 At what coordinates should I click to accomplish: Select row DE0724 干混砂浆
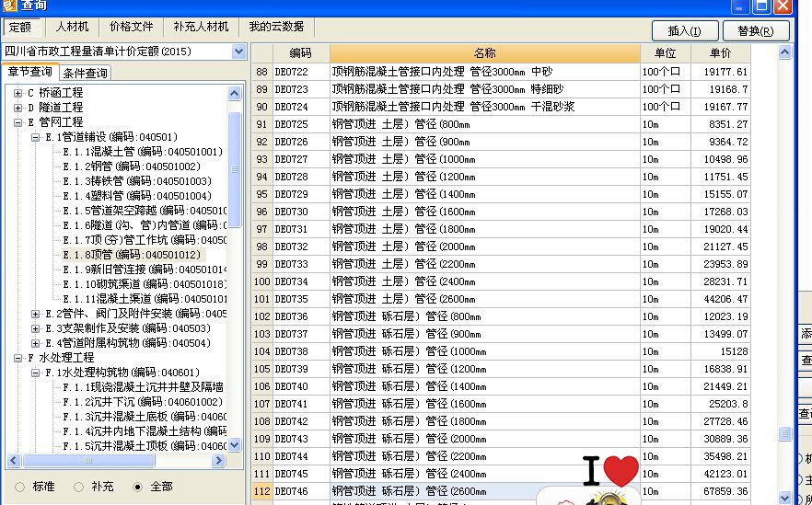click(501, 107)
